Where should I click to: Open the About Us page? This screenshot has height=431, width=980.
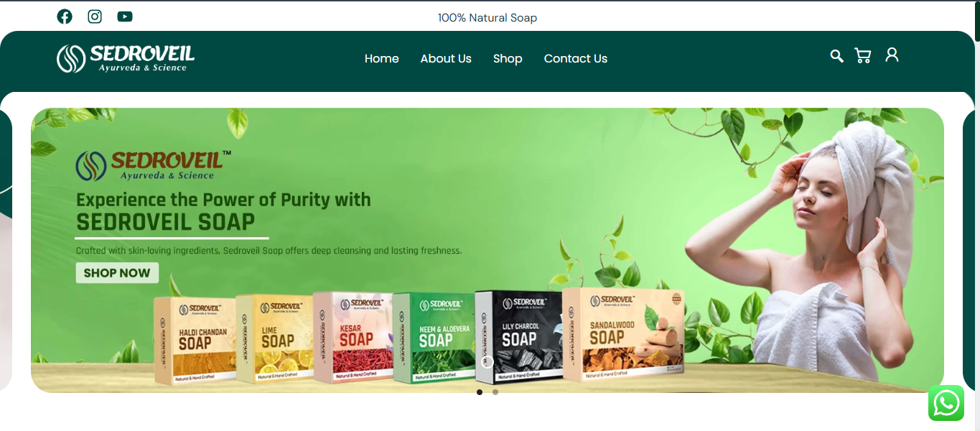click(446, 59)
